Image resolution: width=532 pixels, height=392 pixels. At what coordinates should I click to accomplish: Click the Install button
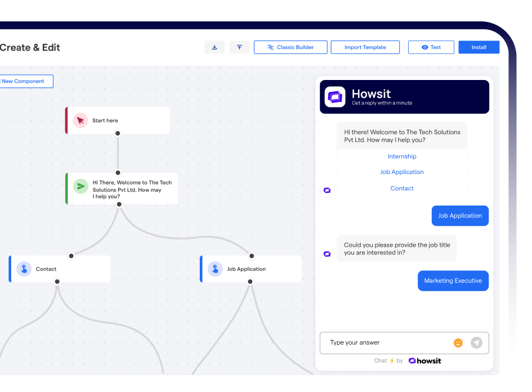[479, 47]
